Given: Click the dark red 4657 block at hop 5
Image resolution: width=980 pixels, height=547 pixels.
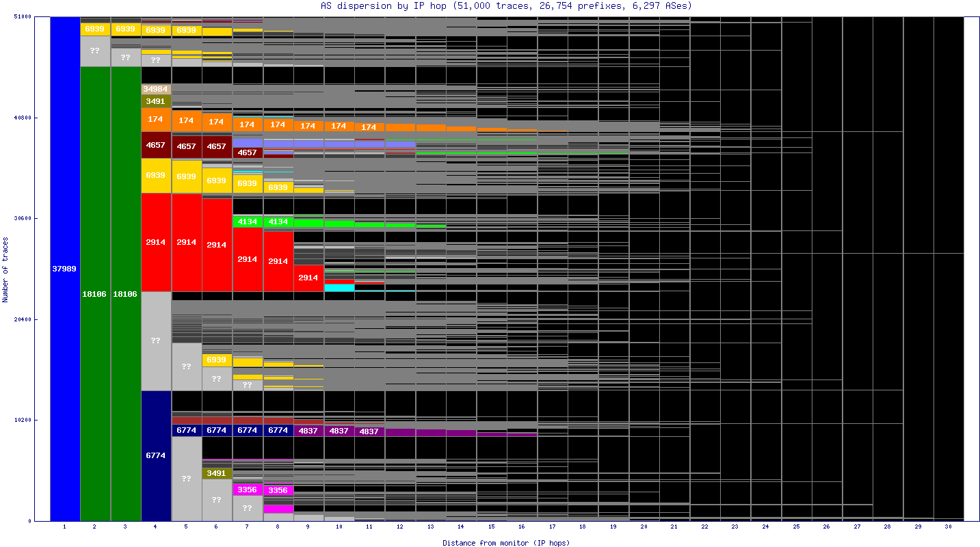Looking at the screenshot, I should [187, 146].
